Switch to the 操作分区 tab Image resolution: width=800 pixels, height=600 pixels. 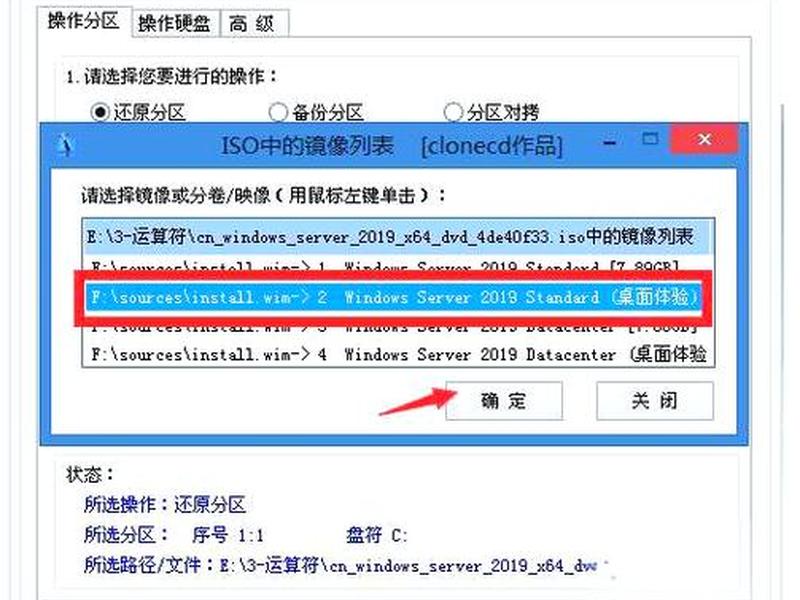(x=84, y=21)
